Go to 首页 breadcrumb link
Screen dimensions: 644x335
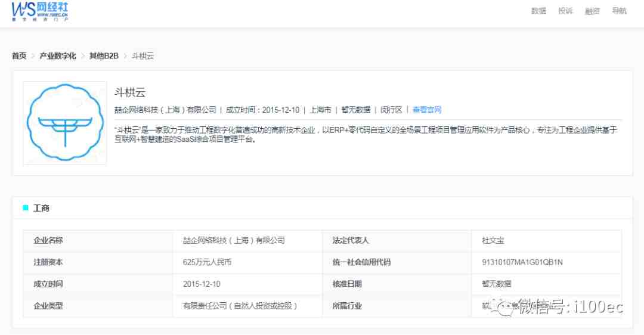tap(19, 56)
